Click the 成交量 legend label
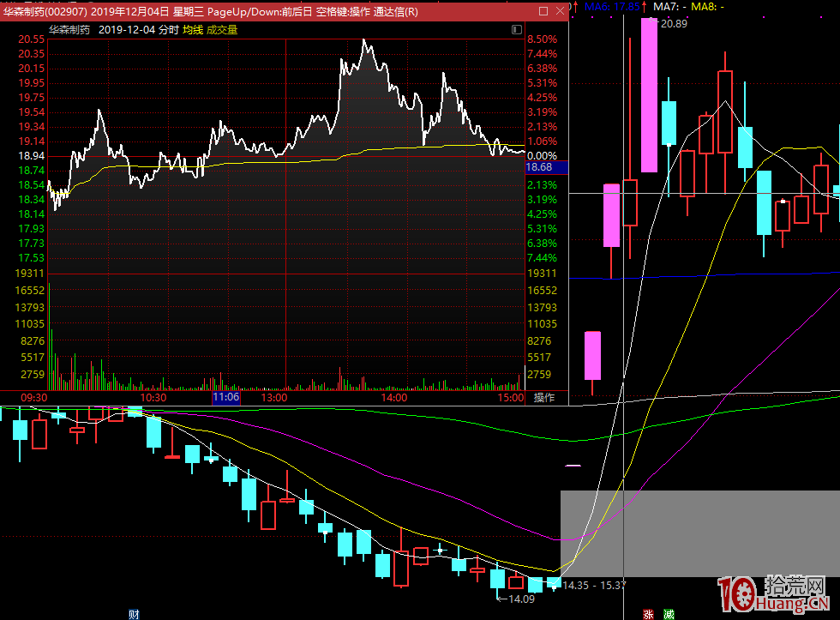The height and width of the screenshot is (620, 840). point(222,29)
